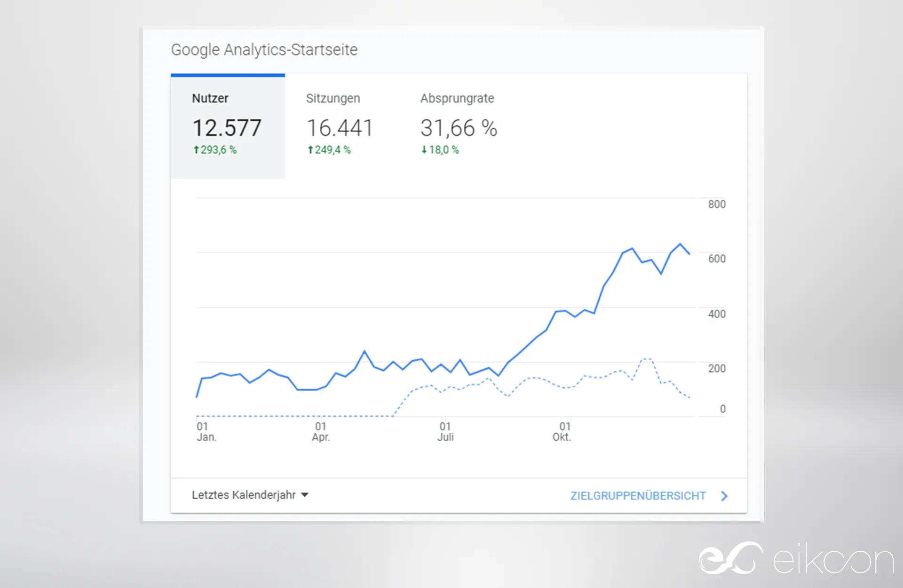
Task: Click the 31,66 % bounce rate value
Action: pyautogui.click(x=459, y=128)
